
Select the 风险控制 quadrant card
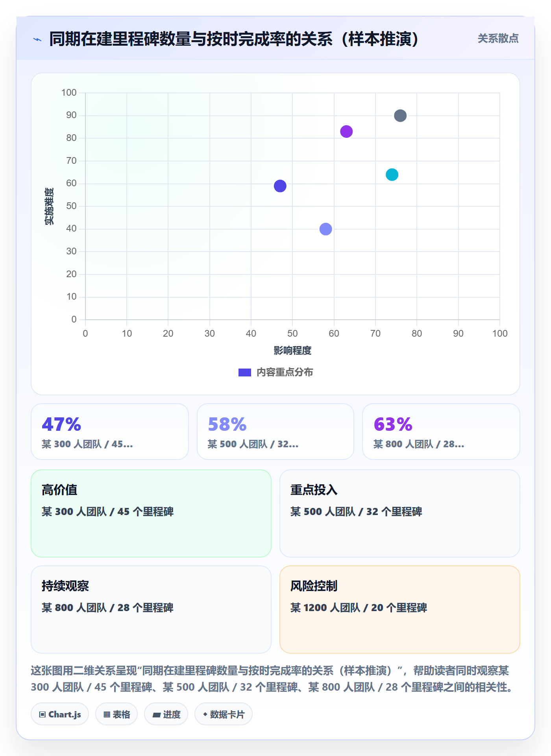click(x=400, y=610)
